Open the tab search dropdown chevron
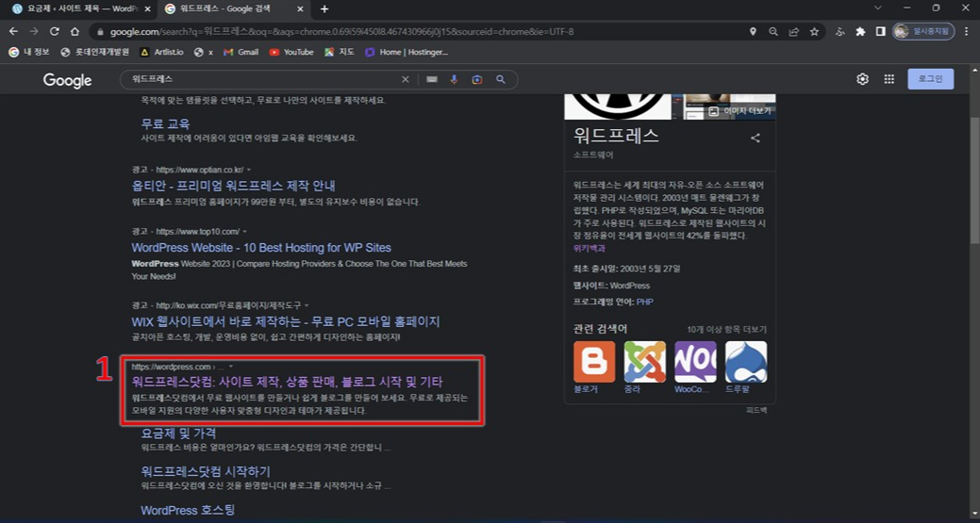This screenshot has height=523, width=980. click(x=877, y=8)
